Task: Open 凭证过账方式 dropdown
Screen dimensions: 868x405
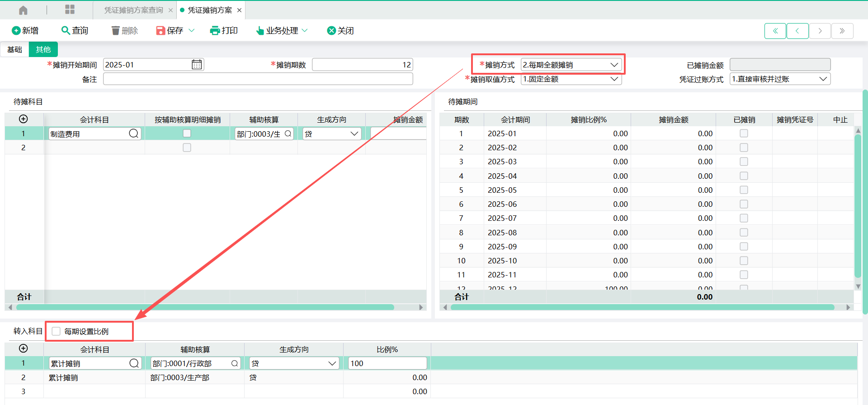Action: (780, 79)
